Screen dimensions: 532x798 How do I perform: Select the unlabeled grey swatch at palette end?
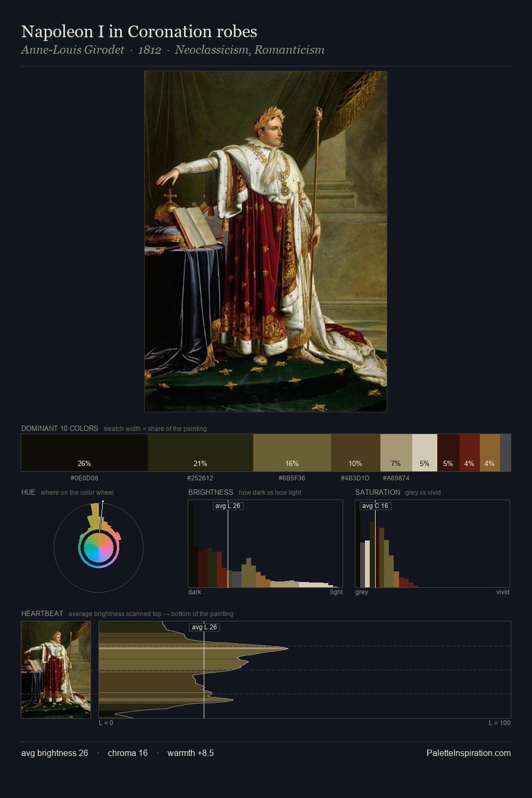[505, 453]
